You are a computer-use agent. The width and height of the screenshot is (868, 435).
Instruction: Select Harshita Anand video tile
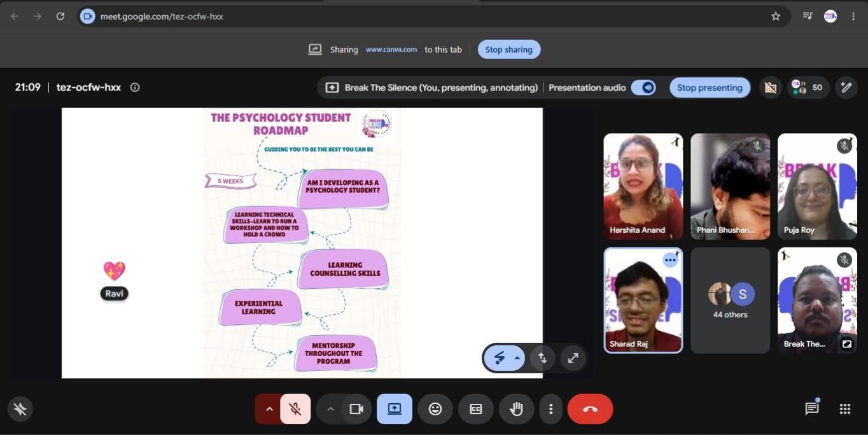pos(643,186)
